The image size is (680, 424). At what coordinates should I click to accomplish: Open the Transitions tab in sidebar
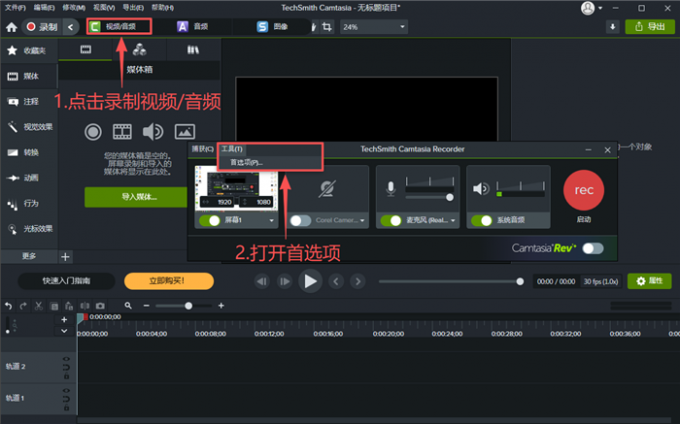point(29,152)
